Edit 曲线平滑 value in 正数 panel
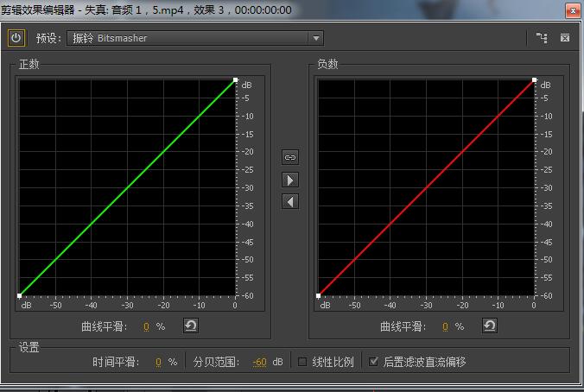Screen dimensions: 584x392 coord(146,327)
